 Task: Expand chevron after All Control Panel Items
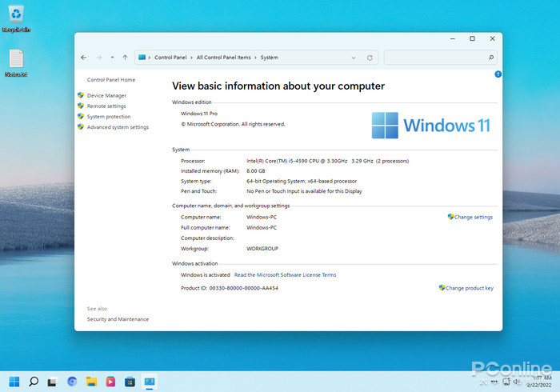pos(256,58)
